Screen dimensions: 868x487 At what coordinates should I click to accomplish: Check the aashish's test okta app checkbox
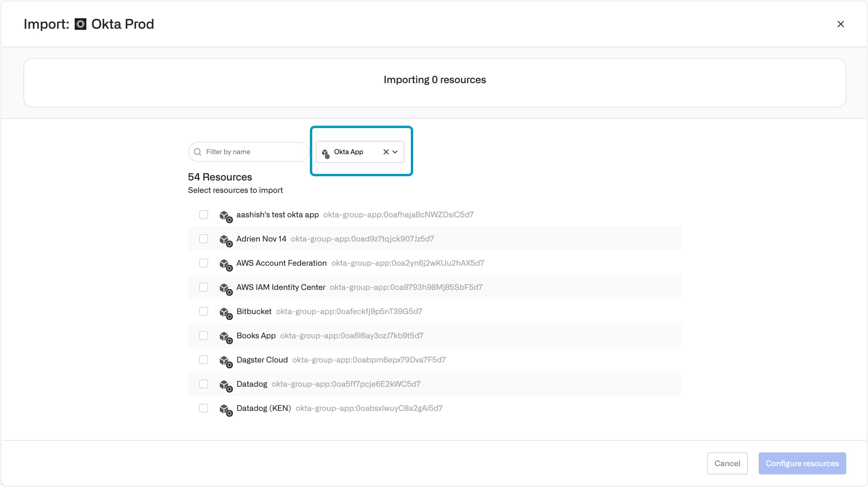coord(204,214)
